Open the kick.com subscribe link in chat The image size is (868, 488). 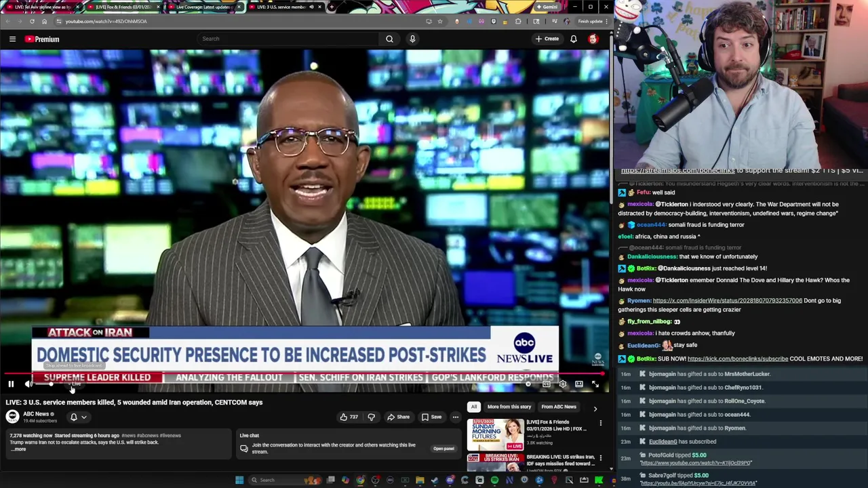point(738,359)
